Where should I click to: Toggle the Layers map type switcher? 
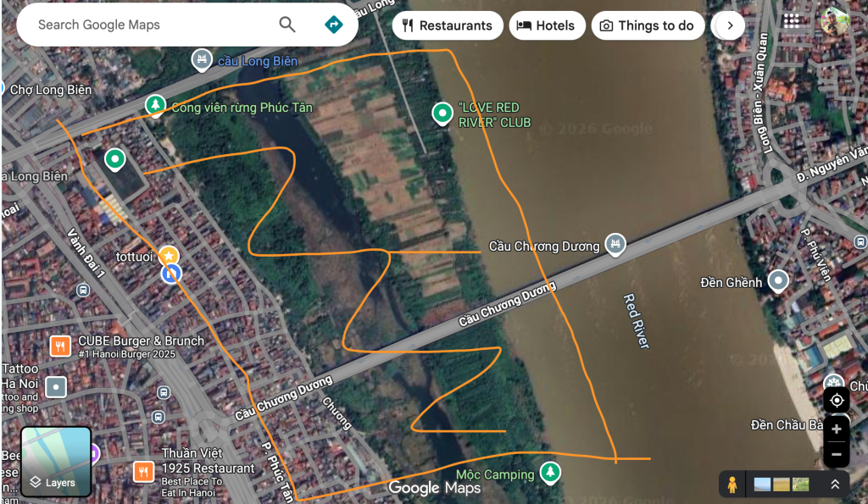pyautogui.click(x=55, y=462)
